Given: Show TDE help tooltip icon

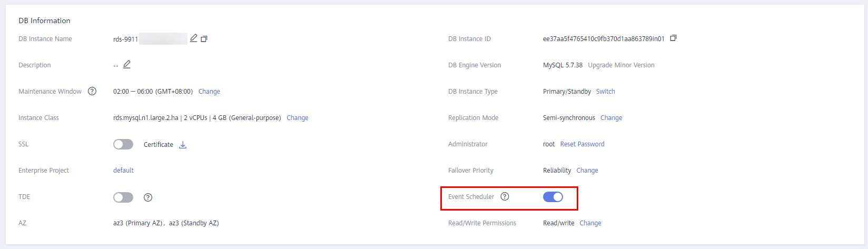Looking at the screenshot, I should click(x=148, y=197).
